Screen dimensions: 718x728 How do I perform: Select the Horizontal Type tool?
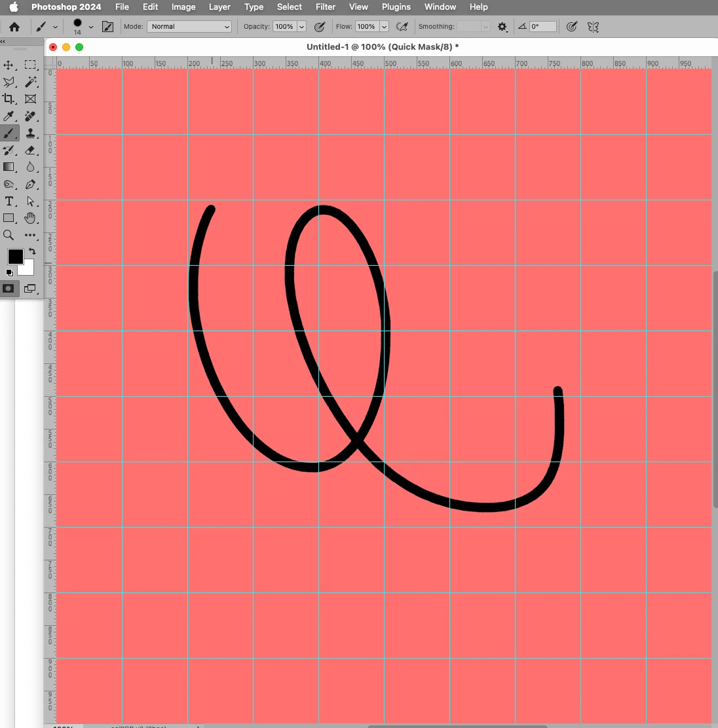[x=9, y=201]
